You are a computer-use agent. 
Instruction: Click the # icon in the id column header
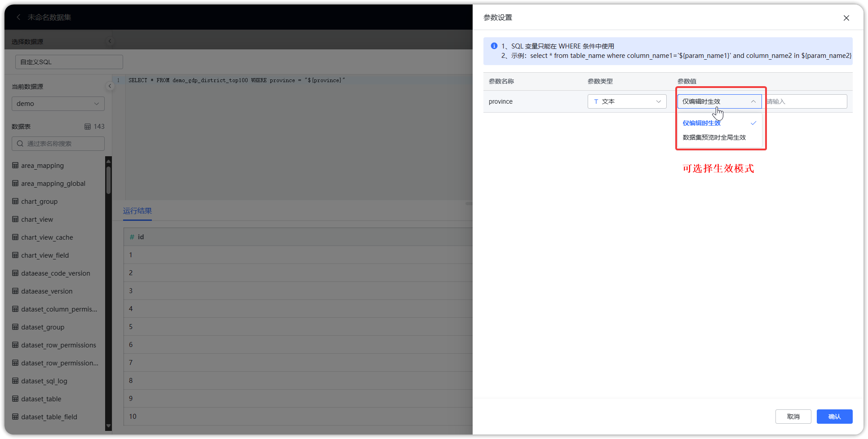pos(132,237)
